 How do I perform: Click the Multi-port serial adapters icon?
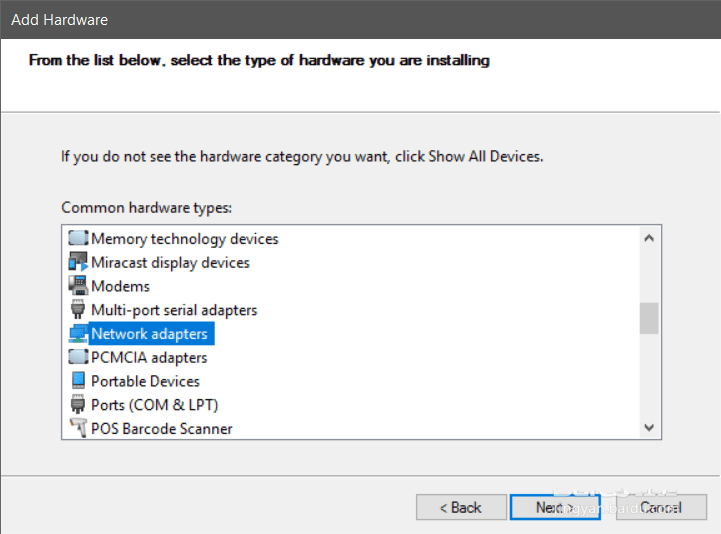(77, 310)
